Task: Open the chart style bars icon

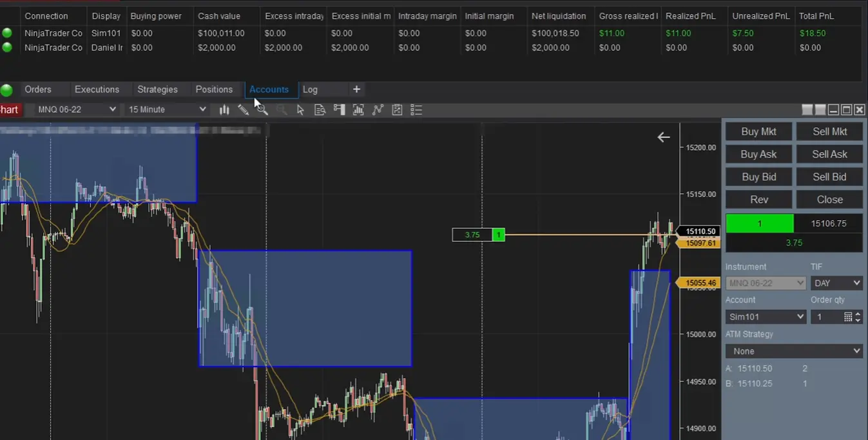Action: (224, 110)
